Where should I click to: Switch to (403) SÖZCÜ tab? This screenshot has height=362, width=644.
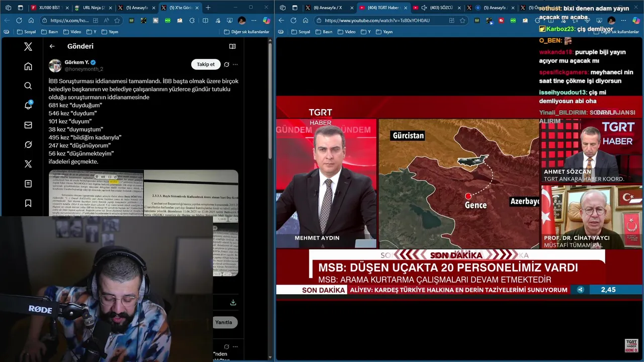pyautogui.click(x=438, y=8)
